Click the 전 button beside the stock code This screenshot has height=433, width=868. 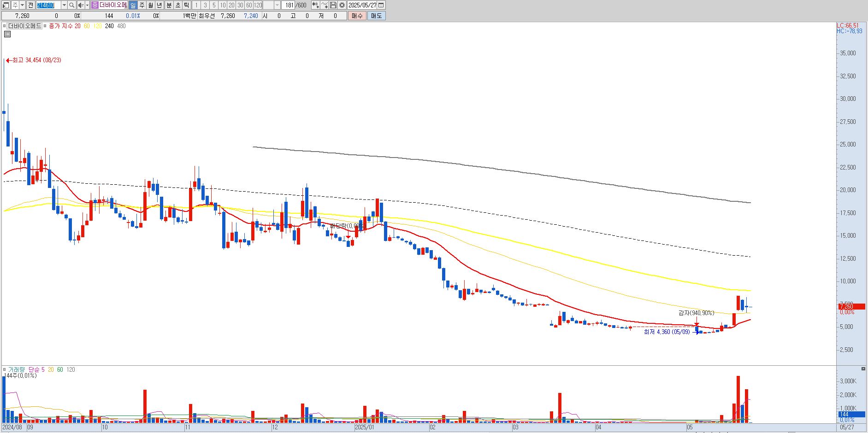click(x=30, y=5)
